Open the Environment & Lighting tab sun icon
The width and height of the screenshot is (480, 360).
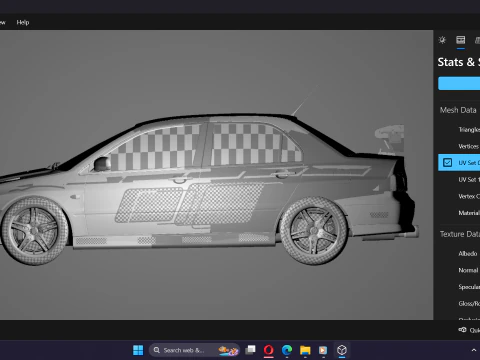[x=442, y=40]
